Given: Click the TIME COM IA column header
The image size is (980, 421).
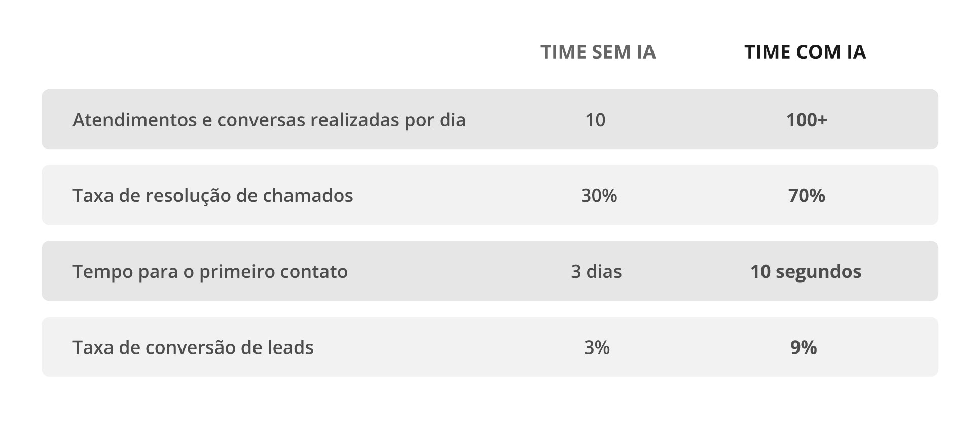Looking at the screenshot, I should pyautogui.click(x=805, y=52).
